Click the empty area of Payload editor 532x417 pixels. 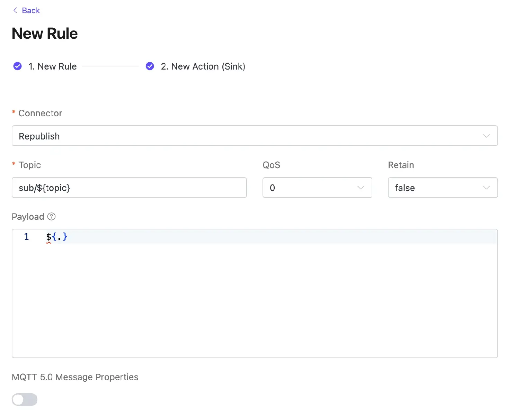click(255, 301)
